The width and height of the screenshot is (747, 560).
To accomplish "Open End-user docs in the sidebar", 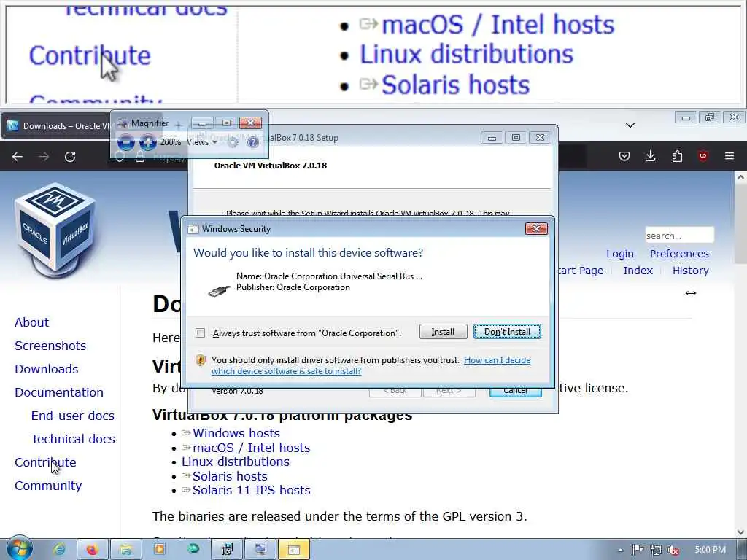I will [x=73, y=416].
